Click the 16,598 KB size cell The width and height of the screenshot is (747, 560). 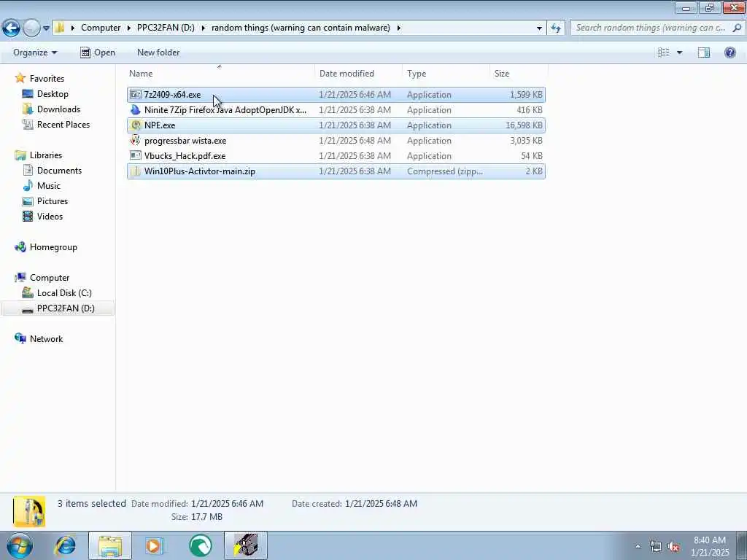[524, 125]
